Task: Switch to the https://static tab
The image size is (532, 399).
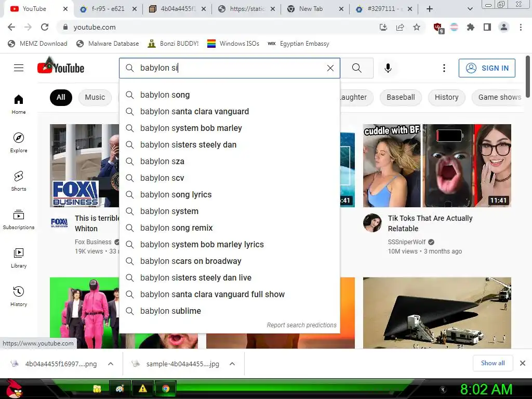Action: [x=247, y=9]
